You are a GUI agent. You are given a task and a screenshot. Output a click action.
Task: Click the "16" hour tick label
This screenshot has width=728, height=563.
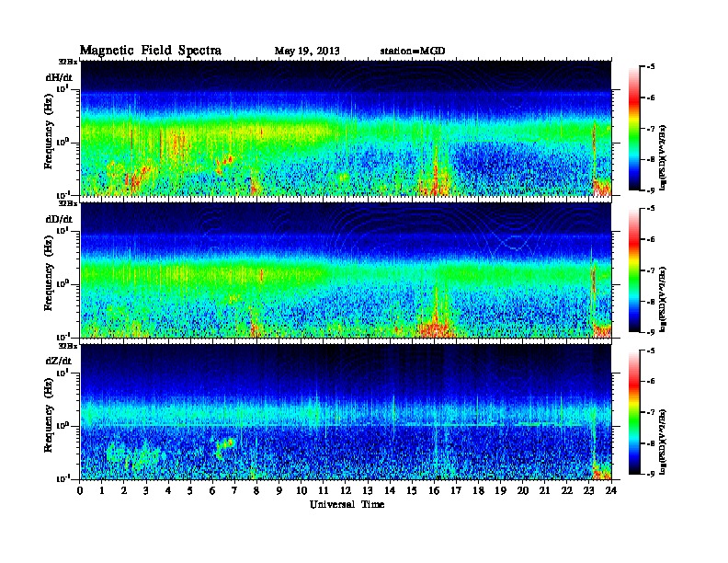click(434, 490)
